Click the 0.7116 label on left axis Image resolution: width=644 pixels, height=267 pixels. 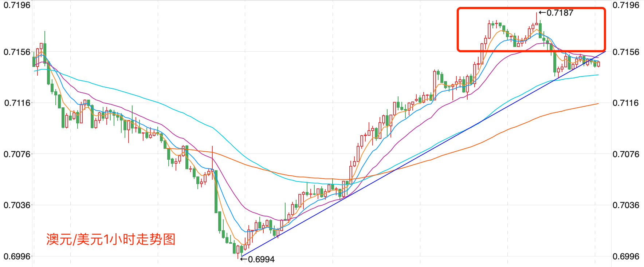[x=17, y=103]
